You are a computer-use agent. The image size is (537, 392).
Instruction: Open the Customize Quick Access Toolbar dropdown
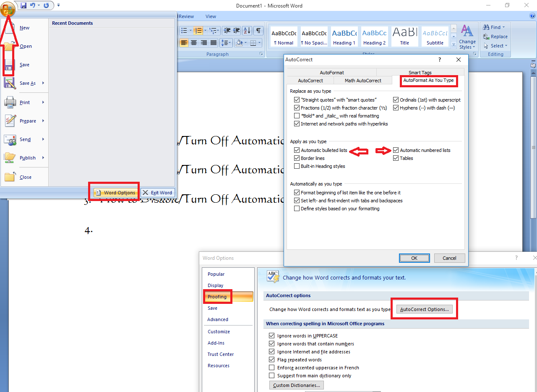coord(58,5)
